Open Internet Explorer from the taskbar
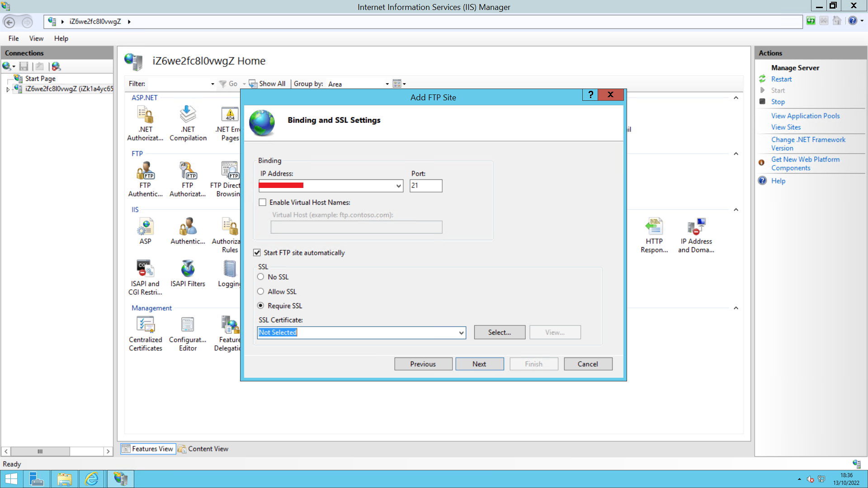This screenshot has width=868, height=488. [x=92, y=479]
